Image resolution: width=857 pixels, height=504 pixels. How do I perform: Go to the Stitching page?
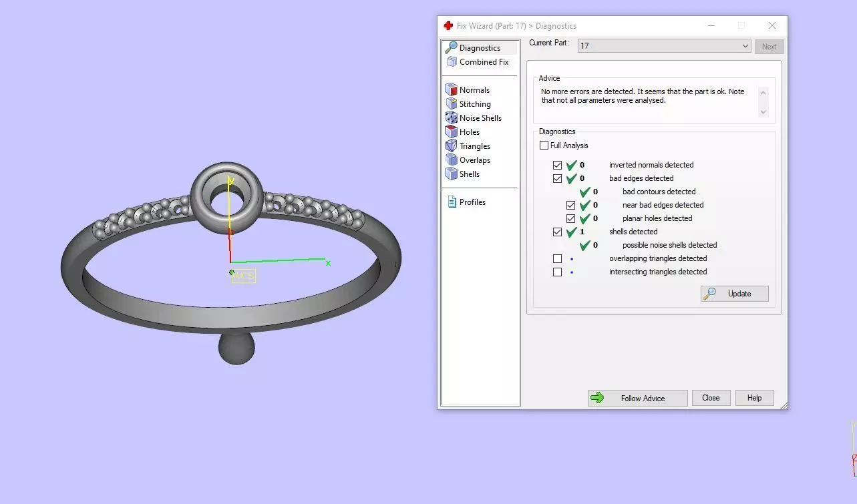click(x=475, y=104)
